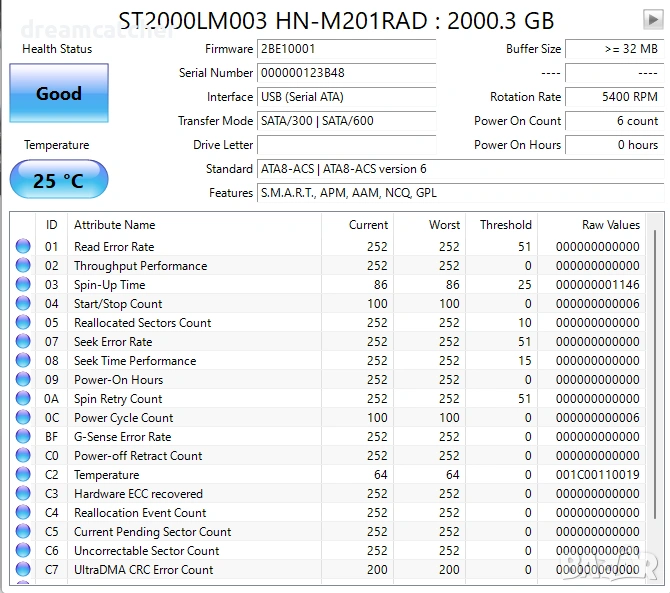Click the Read Error Rate status orb

tap(23, 247)
